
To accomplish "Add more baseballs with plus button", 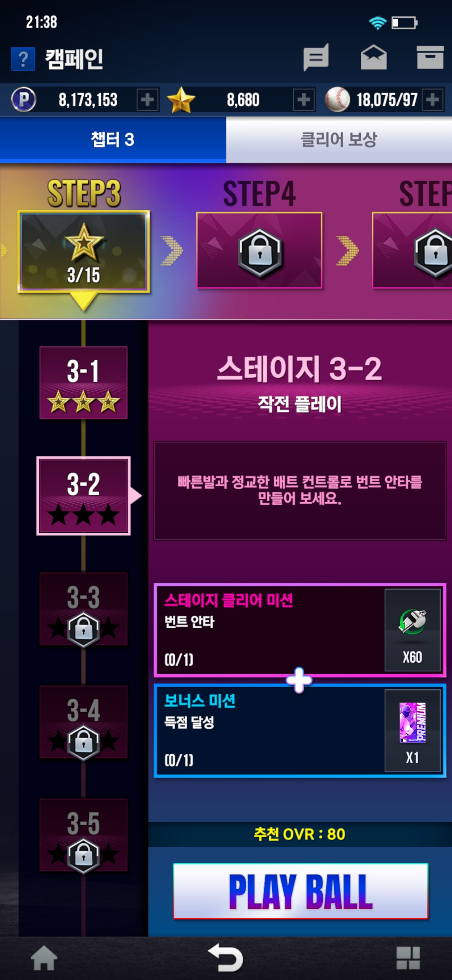I will [433, 100].
